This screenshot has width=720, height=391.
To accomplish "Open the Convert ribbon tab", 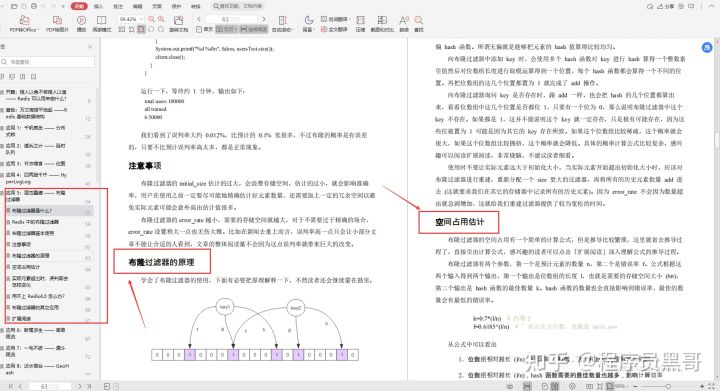I will tap(196, 6).
